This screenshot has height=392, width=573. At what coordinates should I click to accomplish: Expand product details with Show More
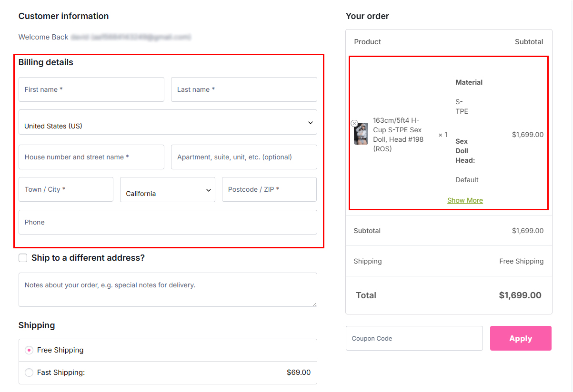[x=465, y=200]
